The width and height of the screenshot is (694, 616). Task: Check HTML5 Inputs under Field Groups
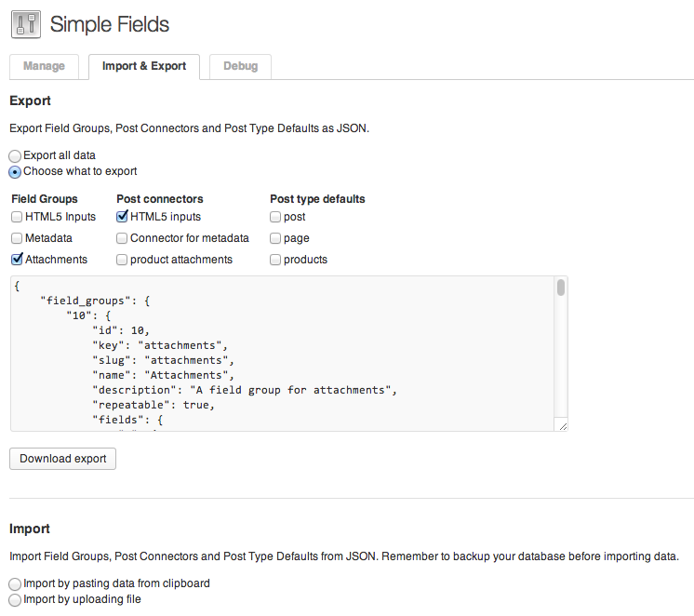pos(17,217)
